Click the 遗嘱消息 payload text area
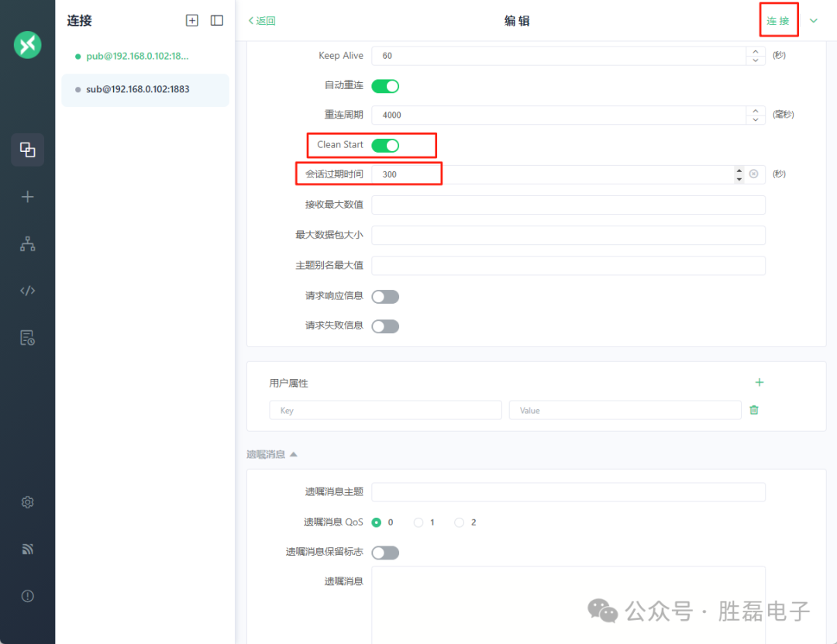 (569, 605)
